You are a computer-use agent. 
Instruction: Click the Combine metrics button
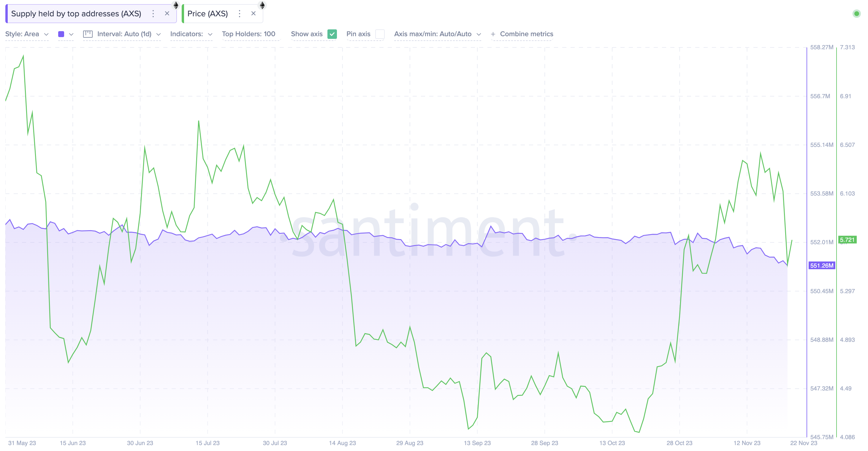(x=526, y=34)
